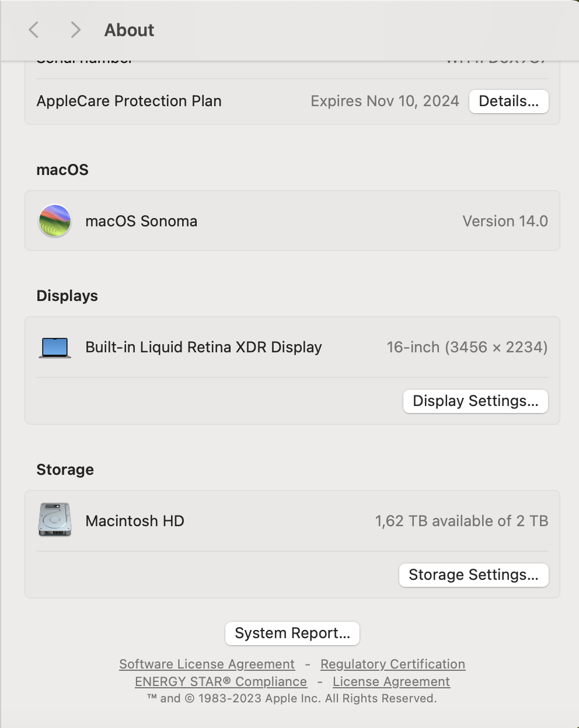Click the Version 14.0 text

pos(505,221)
